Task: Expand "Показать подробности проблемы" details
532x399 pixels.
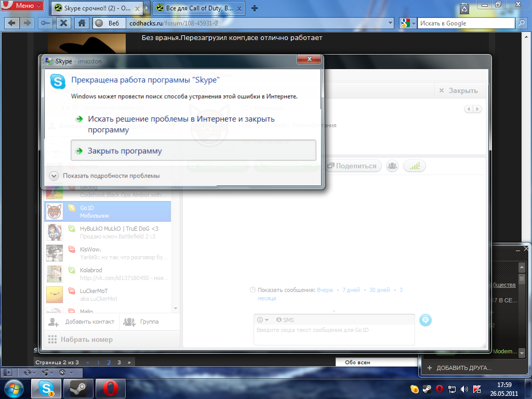Action: (x=105, y=176)
